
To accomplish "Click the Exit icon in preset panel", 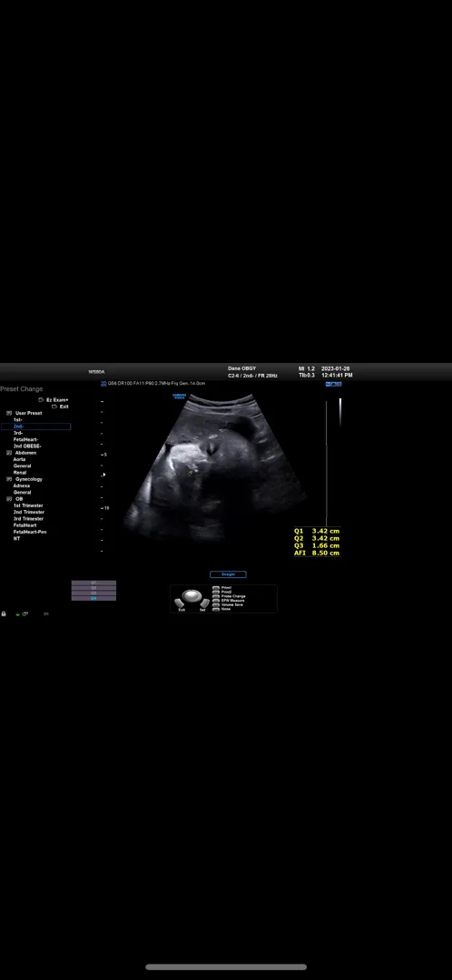I will tap(54, 407).
